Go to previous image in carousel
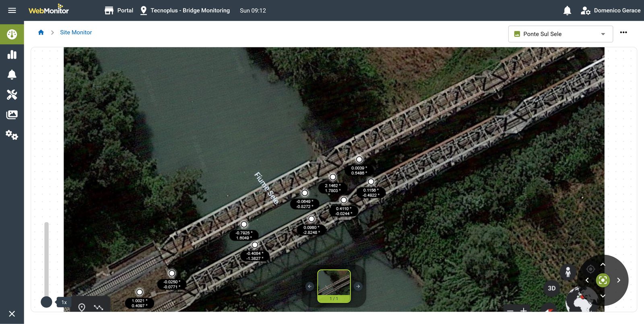644x324 pixels. [310, 286]
